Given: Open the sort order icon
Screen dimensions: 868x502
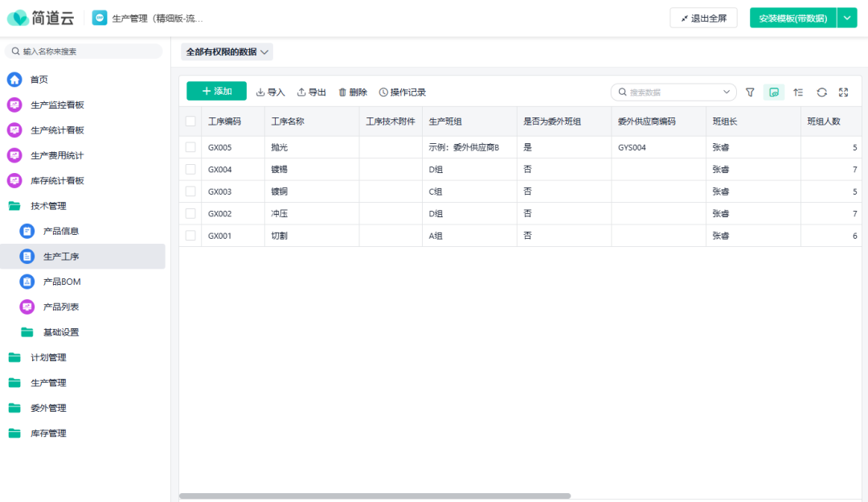Looking at the screenshot, I should (798, 93).
